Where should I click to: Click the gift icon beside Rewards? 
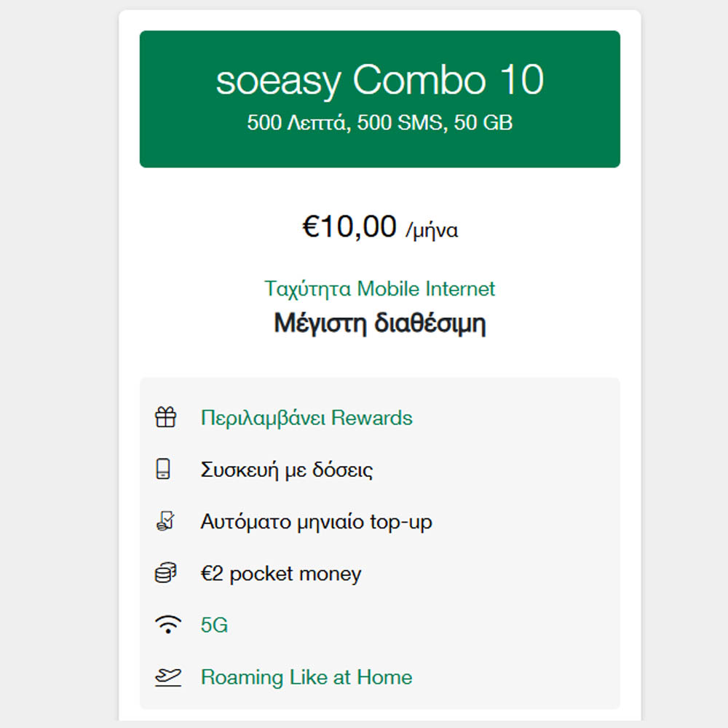pyautogui.click(x=166, y=418)
